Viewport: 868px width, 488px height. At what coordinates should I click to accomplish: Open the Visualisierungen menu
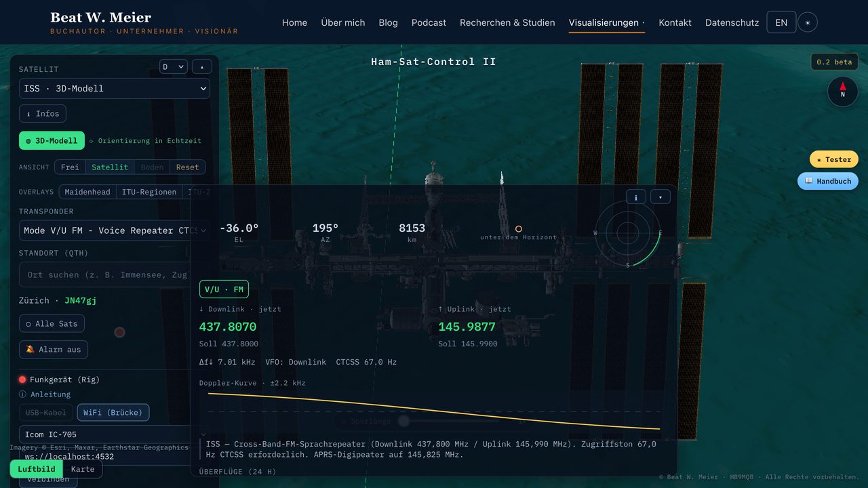[x=607, y=22]
